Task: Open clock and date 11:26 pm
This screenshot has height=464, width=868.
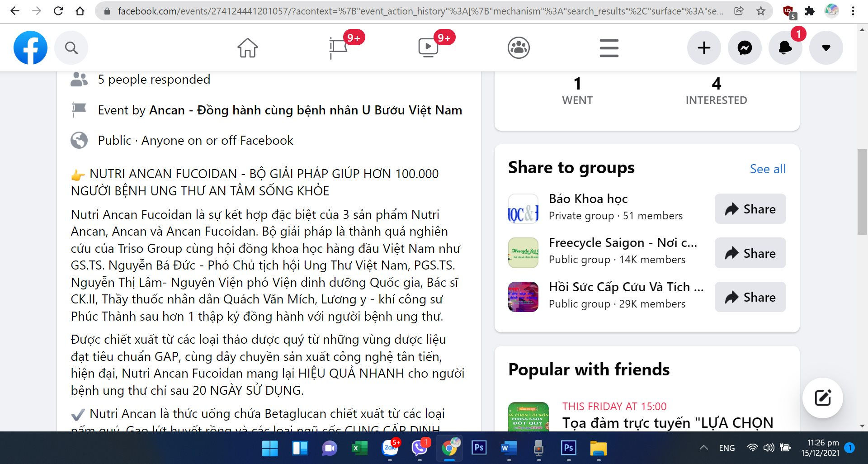Action: pos(820,448)
